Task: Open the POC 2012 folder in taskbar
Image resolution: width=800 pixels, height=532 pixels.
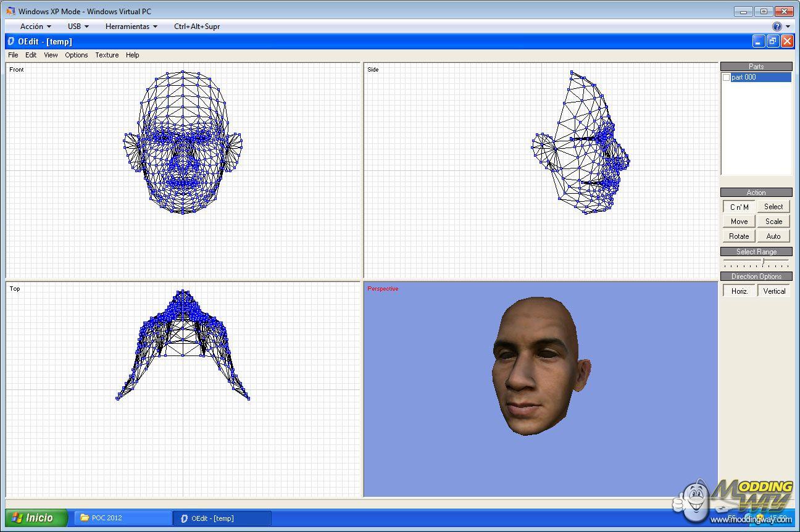Action: tap(123, 518)
